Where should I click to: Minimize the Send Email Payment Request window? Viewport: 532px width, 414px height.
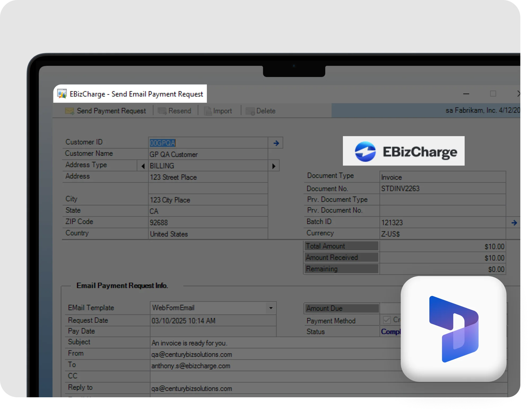point(466,94)
